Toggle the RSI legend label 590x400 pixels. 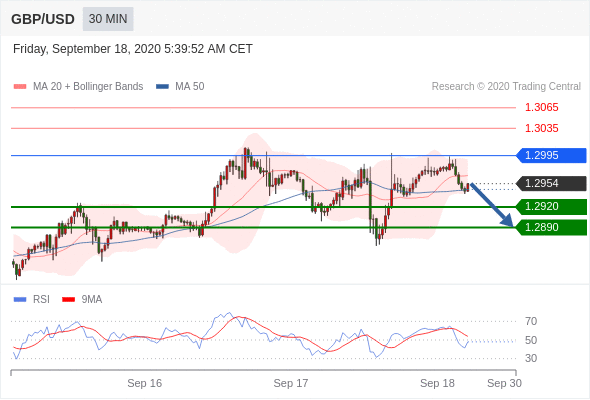(41, 300)
